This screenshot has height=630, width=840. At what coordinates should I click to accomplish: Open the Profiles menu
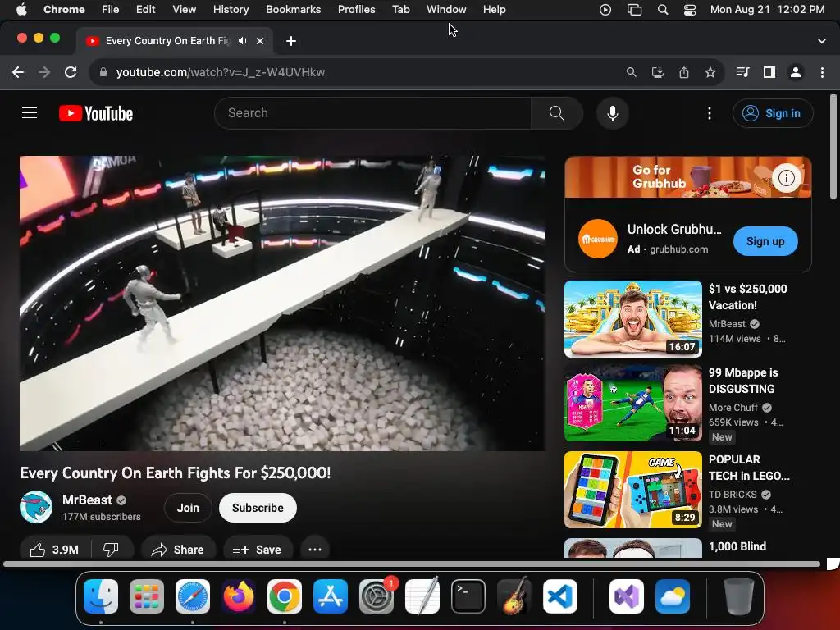(356, 10)
